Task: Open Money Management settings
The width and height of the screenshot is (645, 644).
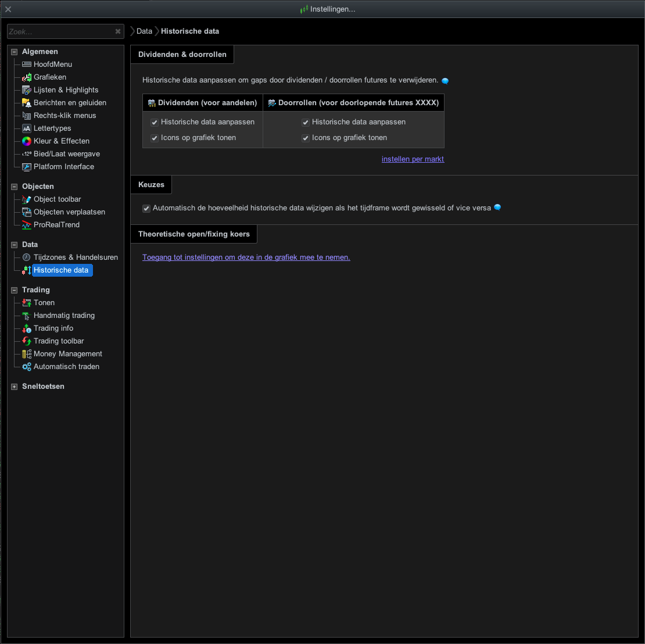Action: [68, 354]
